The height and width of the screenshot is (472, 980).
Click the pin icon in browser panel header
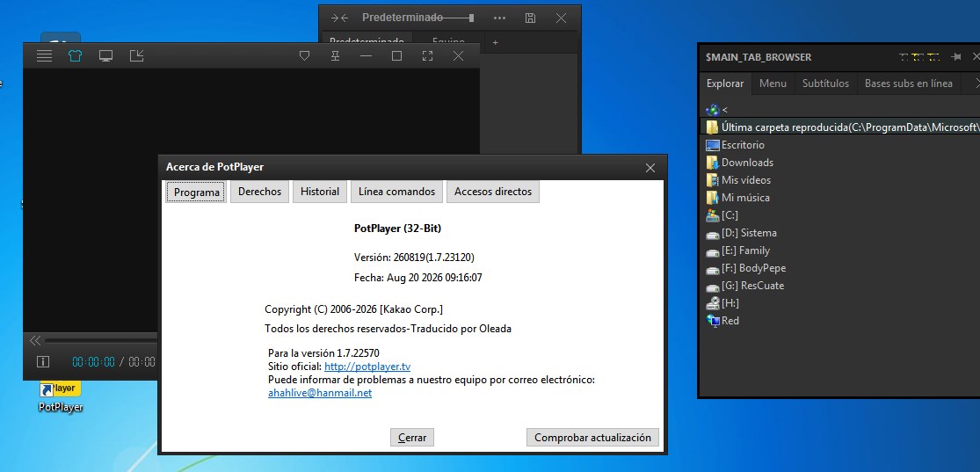coord(955,57)
